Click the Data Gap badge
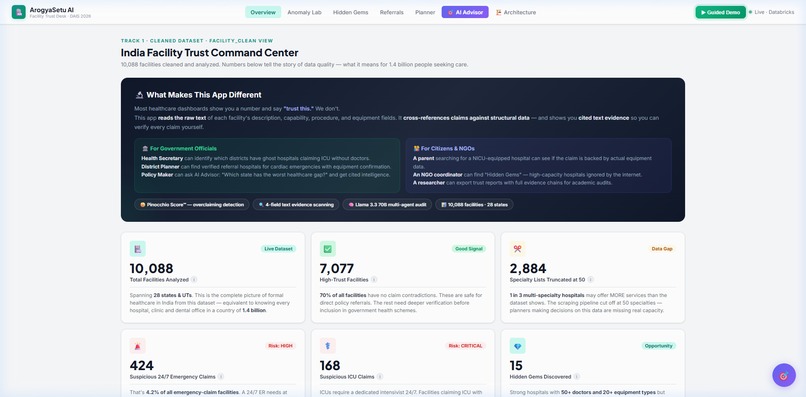 [x=662, y=249]
